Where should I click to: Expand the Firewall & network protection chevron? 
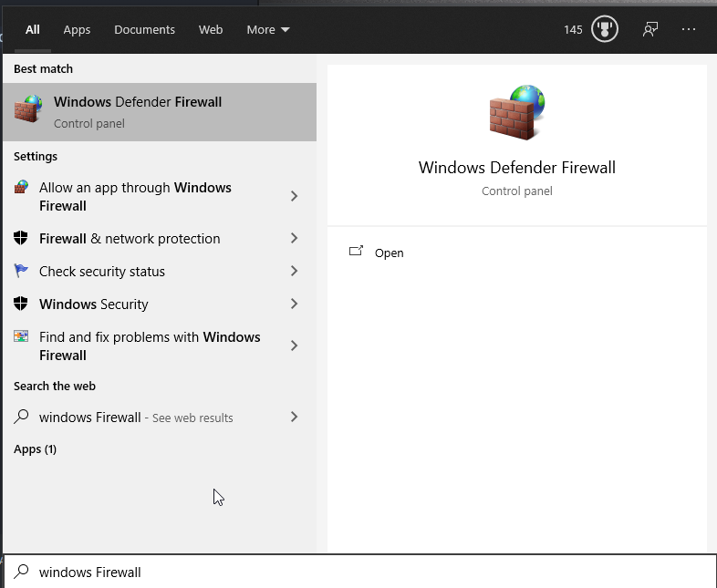(x=294, y=239)
